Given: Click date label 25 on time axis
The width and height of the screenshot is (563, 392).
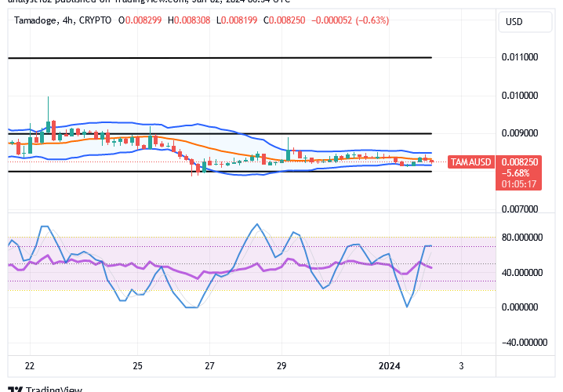Looking at the screenshot, I should point(137,366).
